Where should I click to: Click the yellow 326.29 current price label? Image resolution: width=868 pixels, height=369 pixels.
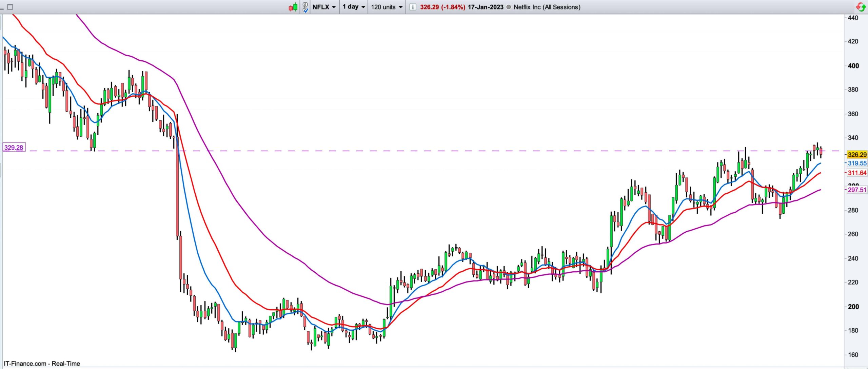(856, 155)
